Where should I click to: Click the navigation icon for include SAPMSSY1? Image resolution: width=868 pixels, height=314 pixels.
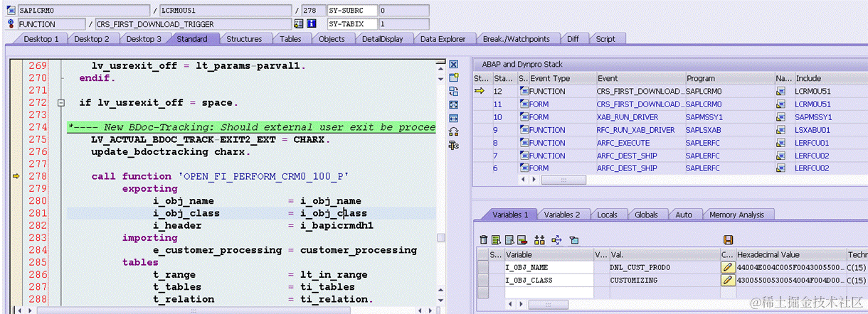click(x=780, y=117)
